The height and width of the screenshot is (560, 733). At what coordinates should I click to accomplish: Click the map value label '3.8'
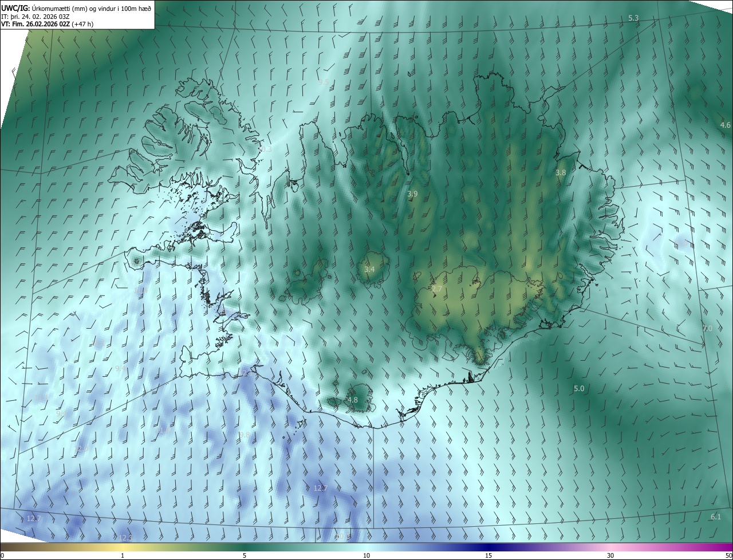(561, 172)
